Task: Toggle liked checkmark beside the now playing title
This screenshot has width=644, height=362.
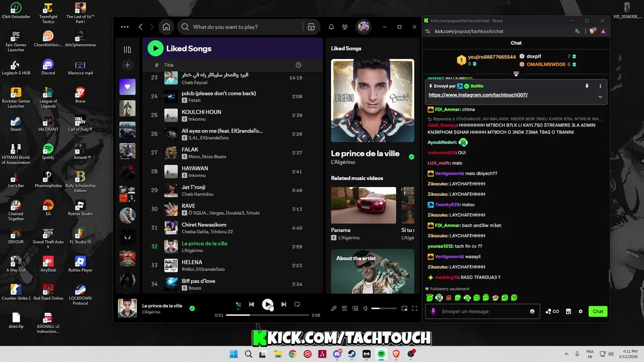Action: click(x=192, y=308)
